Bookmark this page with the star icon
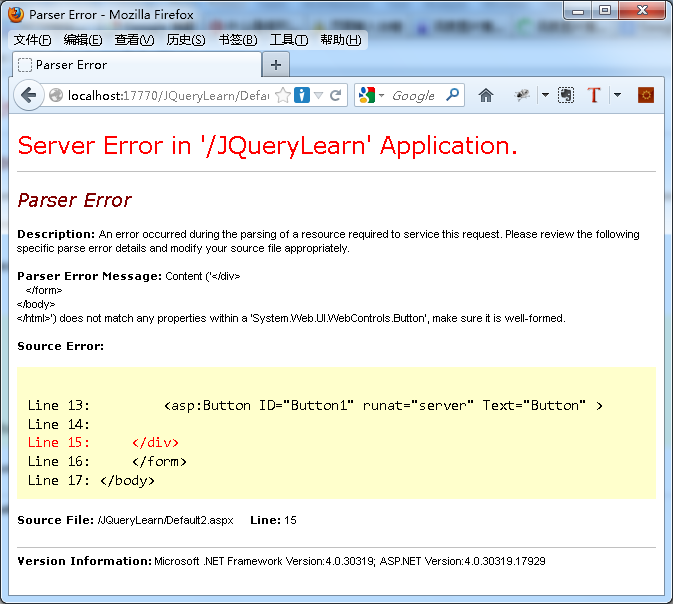The image size is (673, 604). coord(283,96)
